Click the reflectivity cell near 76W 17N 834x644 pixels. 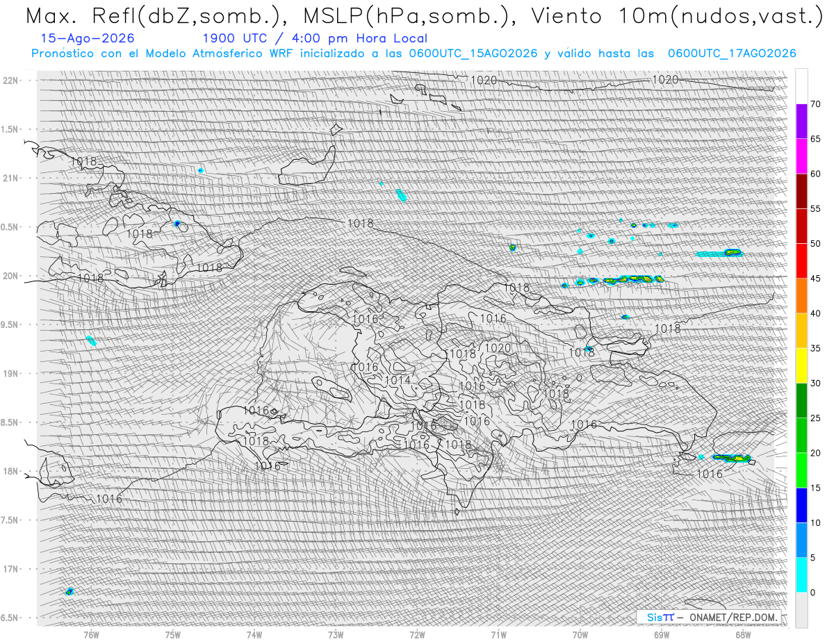[69, 592]
